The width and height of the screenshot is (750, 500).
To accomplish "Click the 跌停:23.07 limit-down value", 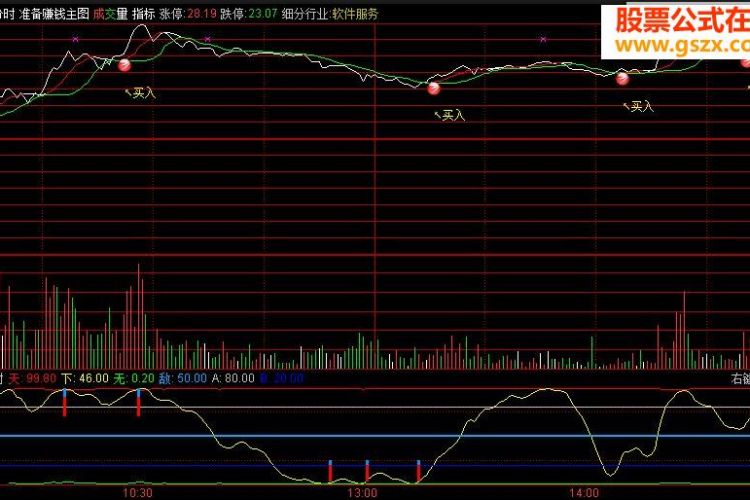I will click(249, 14).
